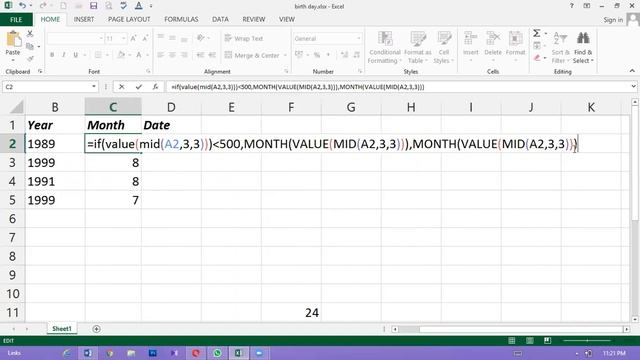This screenshot has height=360, width=640.
Task: Click the Save disk icon in quick access toolbar
Action: [93, 6]
